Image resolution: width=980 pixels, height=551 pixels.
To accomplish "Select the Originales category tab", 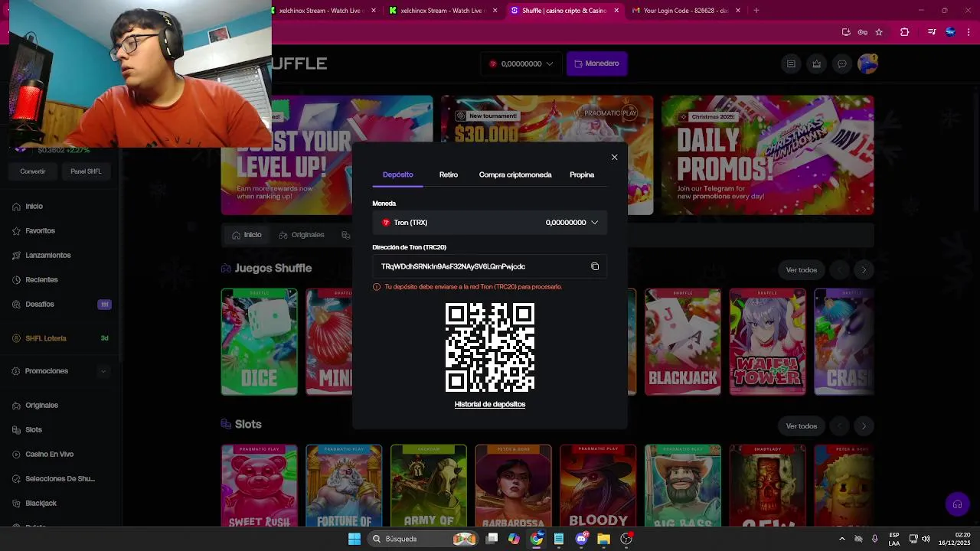I will 302,235.
